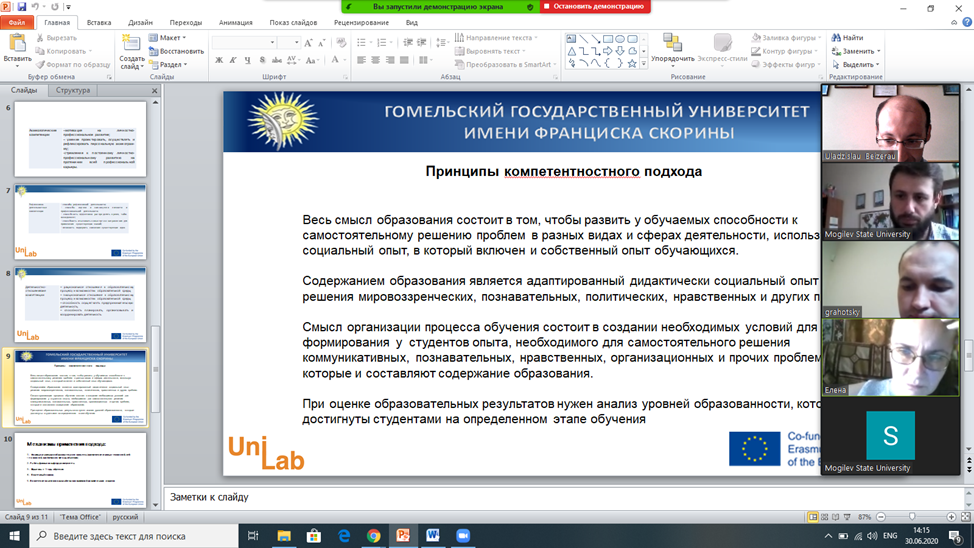Image resolution: width=974 pixels, height=548 pixels.
Task: Open the Файл (File) tab
Action: 17,22
